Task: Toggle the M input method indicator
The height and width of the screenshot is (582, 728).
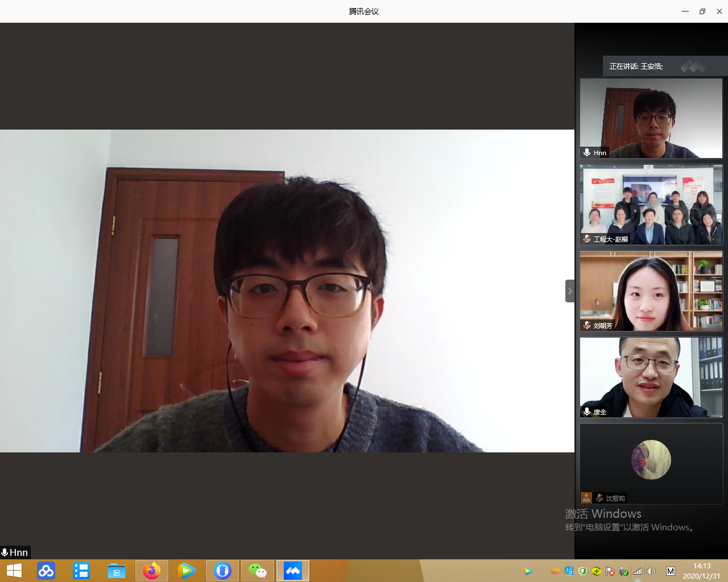Action: pyautogui.click(x=671, y=571)
